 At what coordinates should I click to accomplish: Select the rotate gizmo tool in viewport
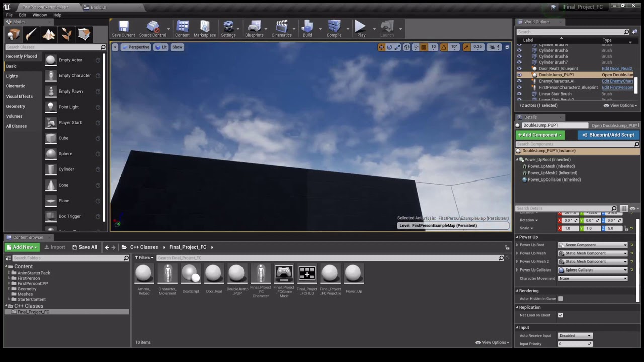pyautogui.click(x=389, y=47)
